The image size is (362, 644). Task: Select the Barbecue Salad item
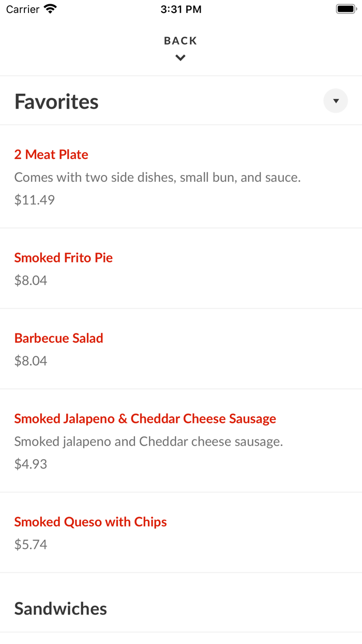(x=58, y=338)
